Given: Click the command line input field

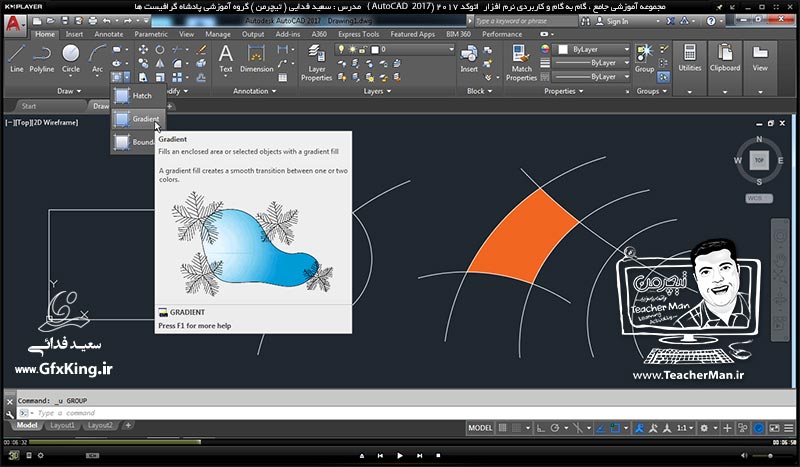Looking at the screenshot, I should (x=406, y=413).
